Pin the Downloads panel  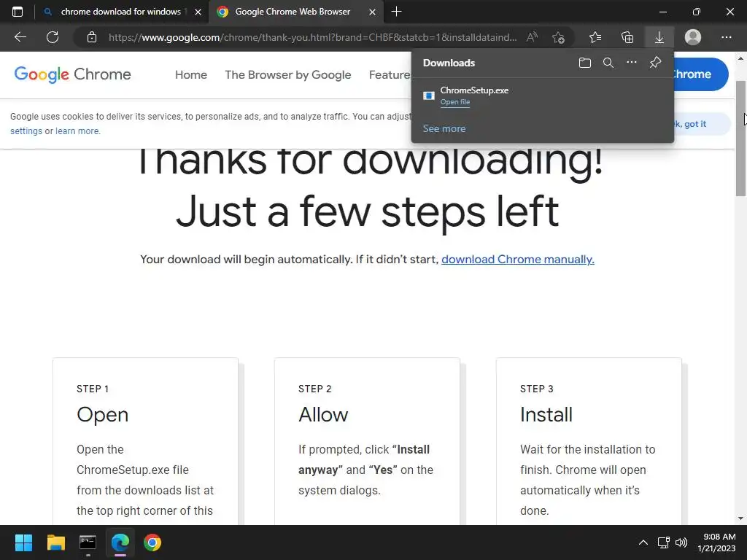point(656,63)
